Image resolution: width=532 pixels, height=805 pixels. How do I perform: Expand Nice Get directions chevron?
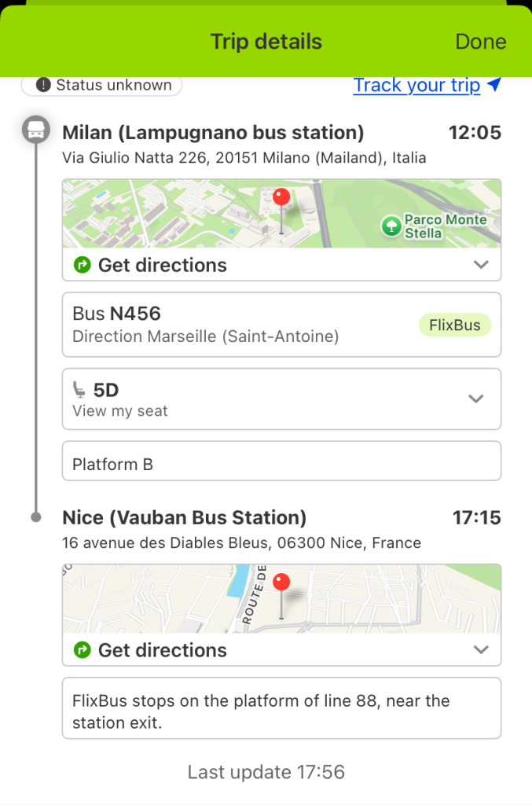[482, 650]
